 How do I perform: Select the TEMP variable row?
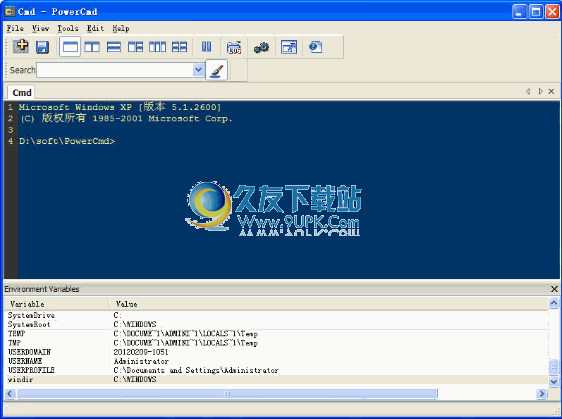[276, 334]
